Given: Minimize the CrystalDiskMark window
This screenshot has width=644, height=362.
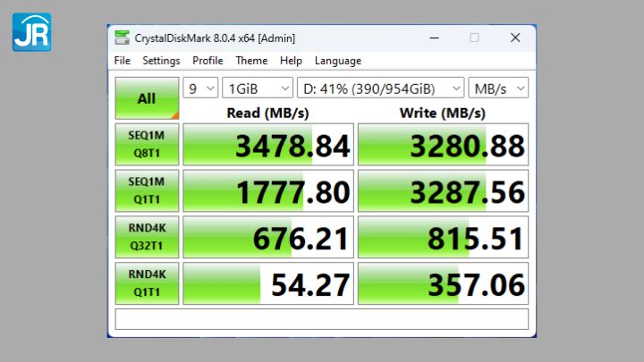Looking at the screenshot, I should (x=434, y=38).
